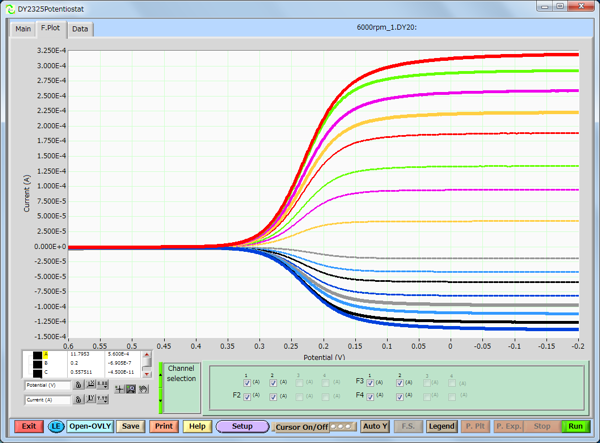Click Channel selection upper black arrow
Image resolution: width=600 pixels, height=443 pixels.
click(161, 375)
